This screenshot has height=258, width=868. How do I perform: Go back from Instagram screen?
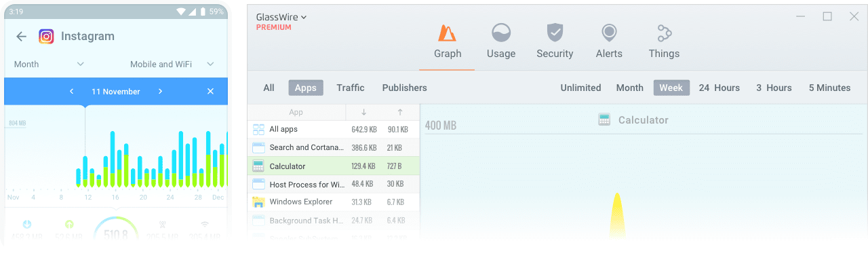pyautogui.click(x=22, y=37)
